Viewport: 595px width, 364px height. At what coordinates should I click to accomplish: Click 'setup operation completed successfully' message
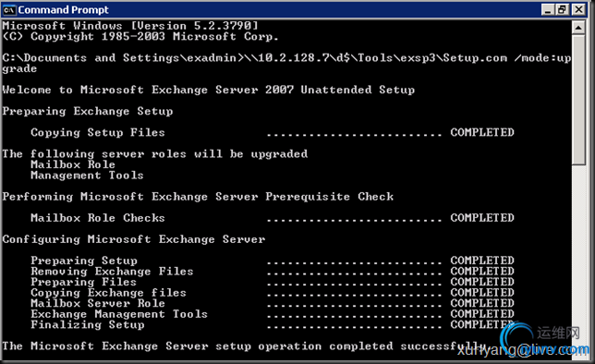click(x=351, y=346)
